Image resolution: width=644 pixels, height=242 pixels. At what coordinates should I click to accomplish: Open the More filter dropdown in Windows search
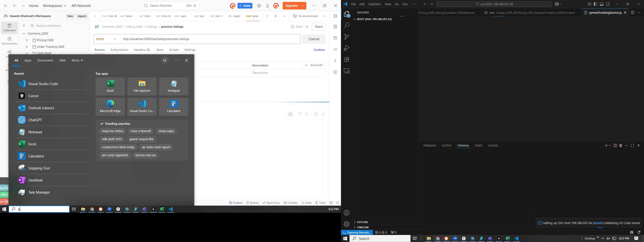(x=77, y=60)
